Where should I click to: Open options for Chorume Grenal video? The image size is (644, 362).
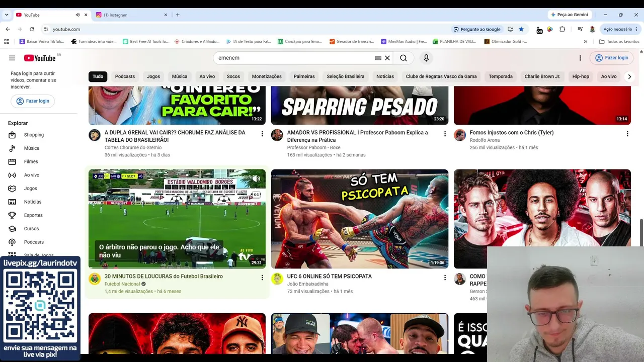coord(262,134)
